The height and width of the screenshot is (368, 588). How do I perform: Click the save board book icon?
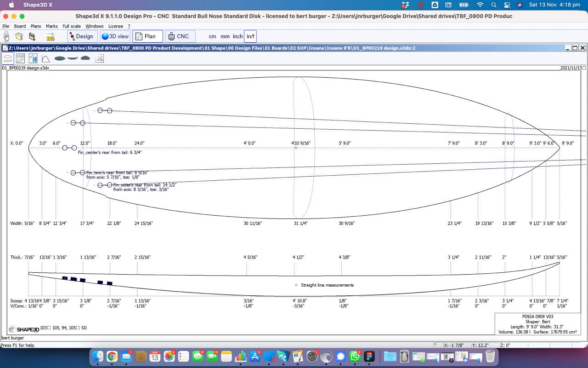(x=32, y=36)
